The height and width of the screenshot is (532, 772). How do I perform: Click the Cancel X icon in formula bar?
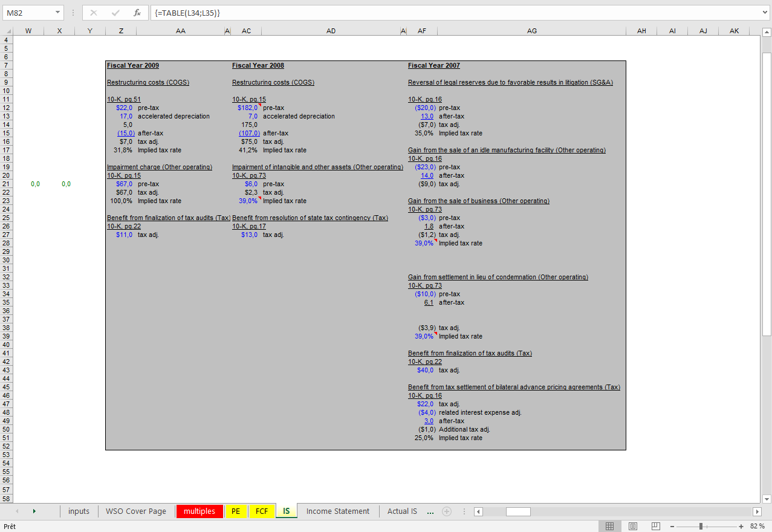(94, 13)
